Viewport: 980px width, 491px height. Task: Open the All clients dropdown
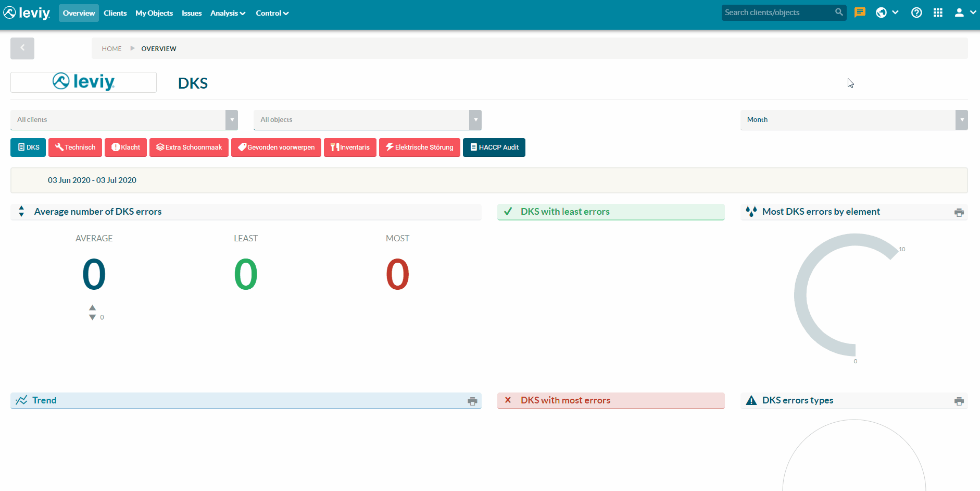pos(123,120)
